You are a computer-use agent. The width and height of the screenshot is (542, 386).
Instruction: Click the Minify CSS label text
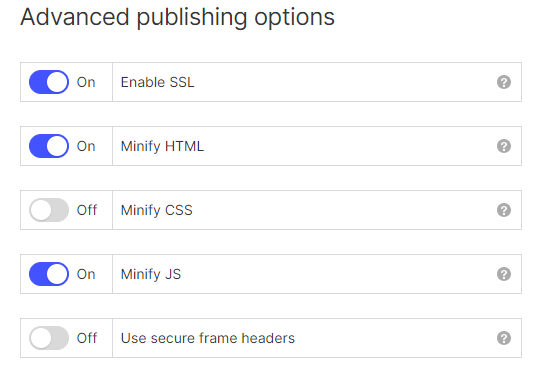pos(156,210)
